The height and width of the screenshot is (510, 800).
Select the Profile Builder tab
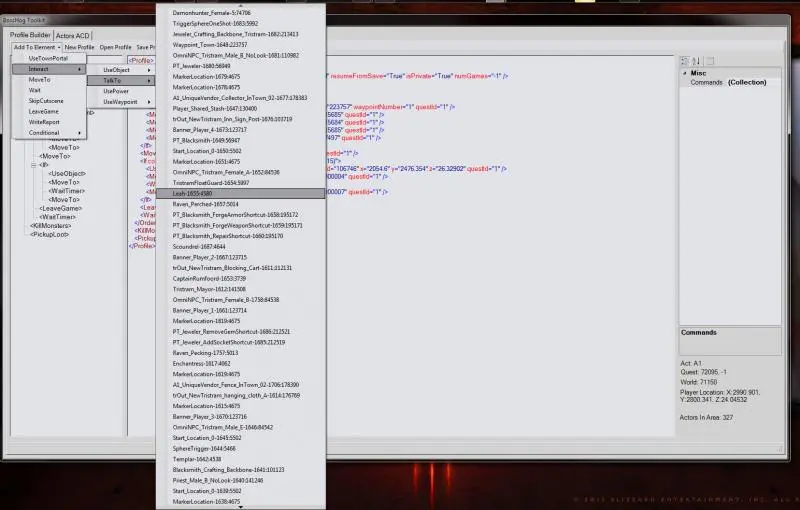30,35
